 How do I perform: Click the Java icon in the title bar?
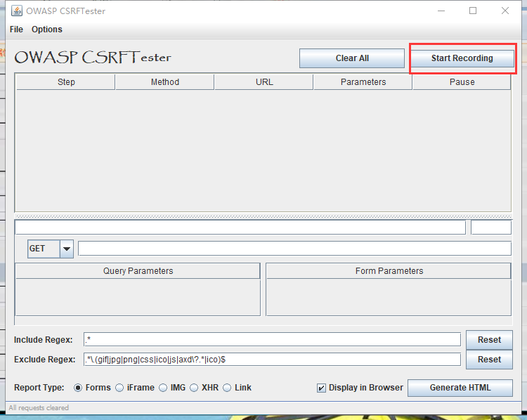(x=17, y=11)
